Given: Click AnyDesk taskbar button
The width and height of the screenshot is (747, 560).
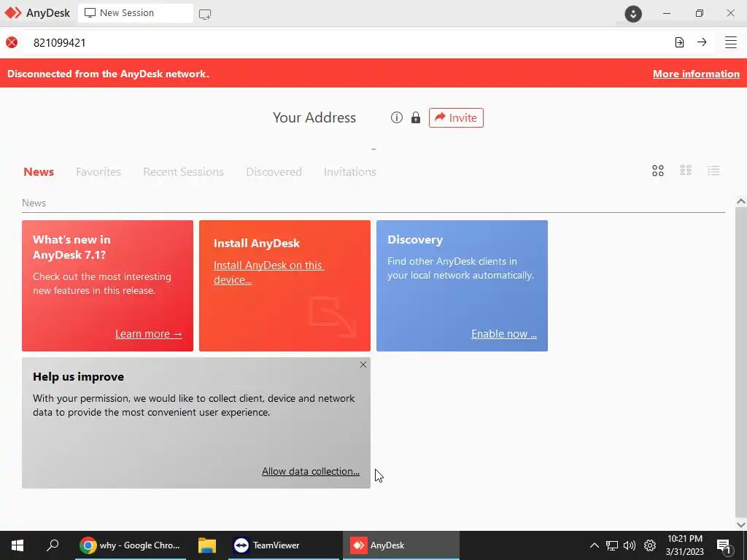Looking at the screenshot, I should 401,545.
